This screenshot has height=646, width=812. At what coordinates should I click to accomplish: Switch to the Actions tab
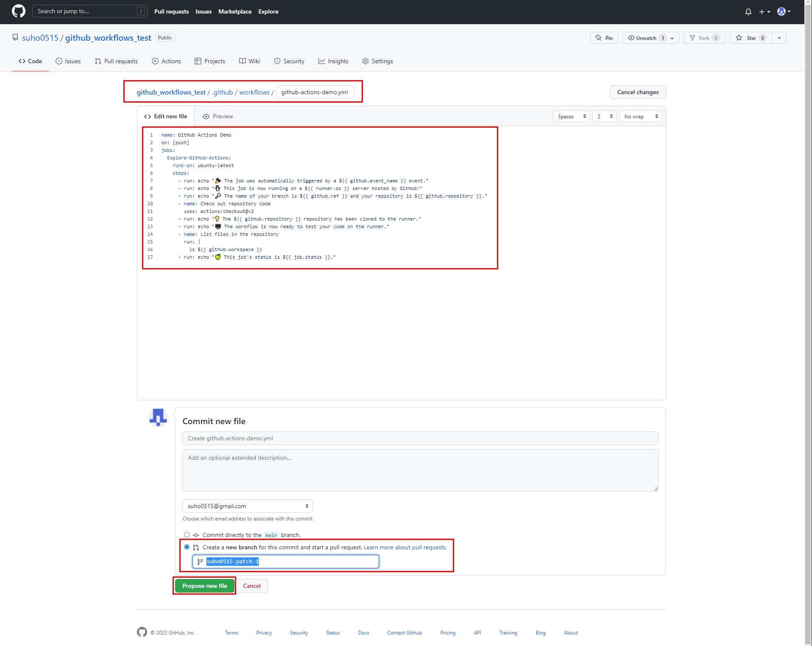166,61
